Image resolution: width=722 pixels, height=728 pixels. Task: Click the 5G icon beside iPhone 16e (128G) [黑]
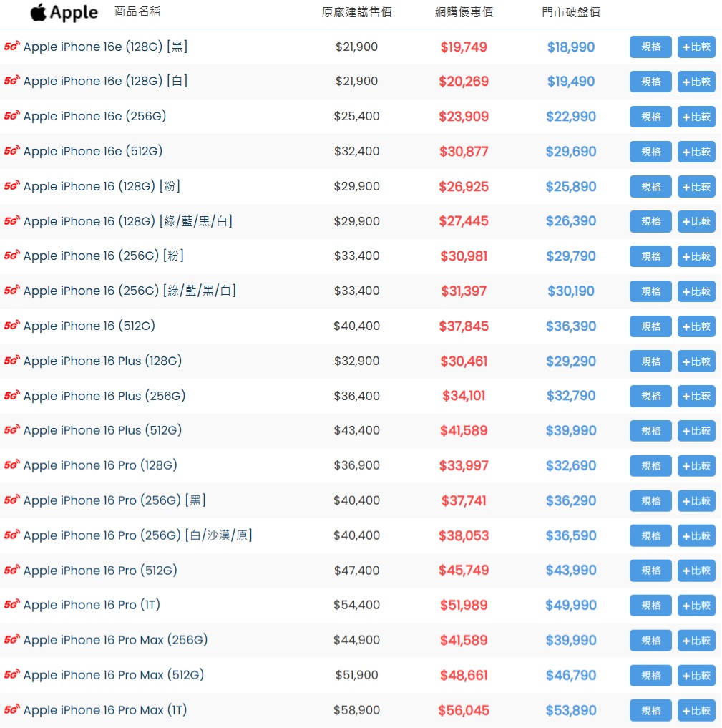pyautogui.click(x=11, y=46)
